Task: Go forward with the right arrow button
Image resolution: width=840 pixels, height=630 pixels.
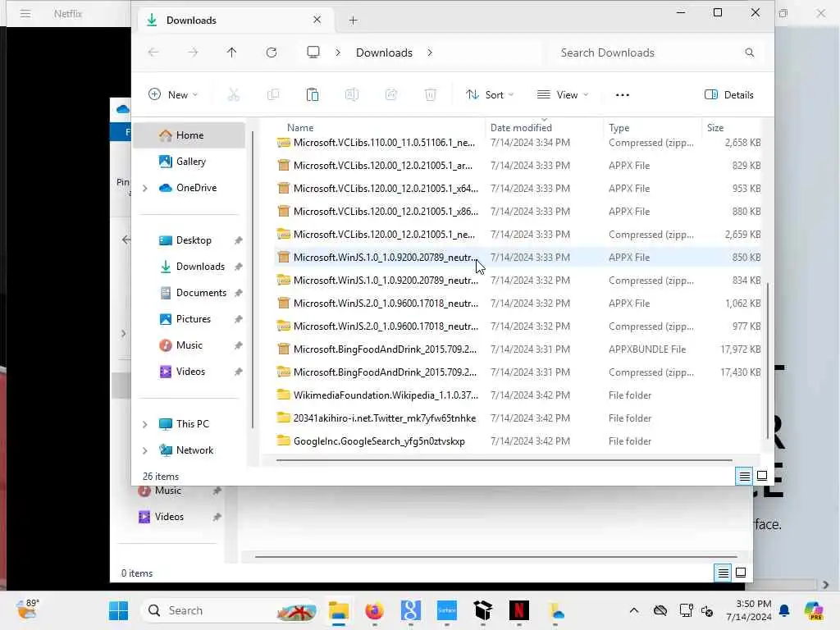Action: tap(193, 52)
